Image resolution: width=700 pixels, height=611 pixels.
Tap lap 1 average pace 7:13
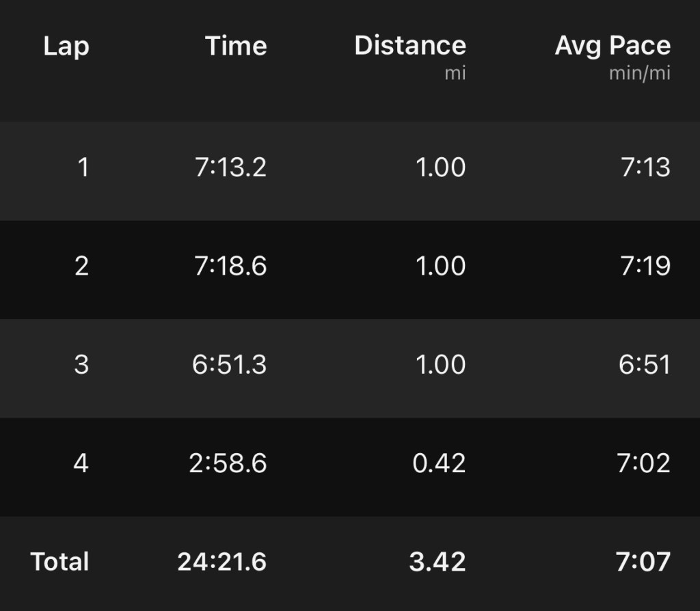click(645, 167)
